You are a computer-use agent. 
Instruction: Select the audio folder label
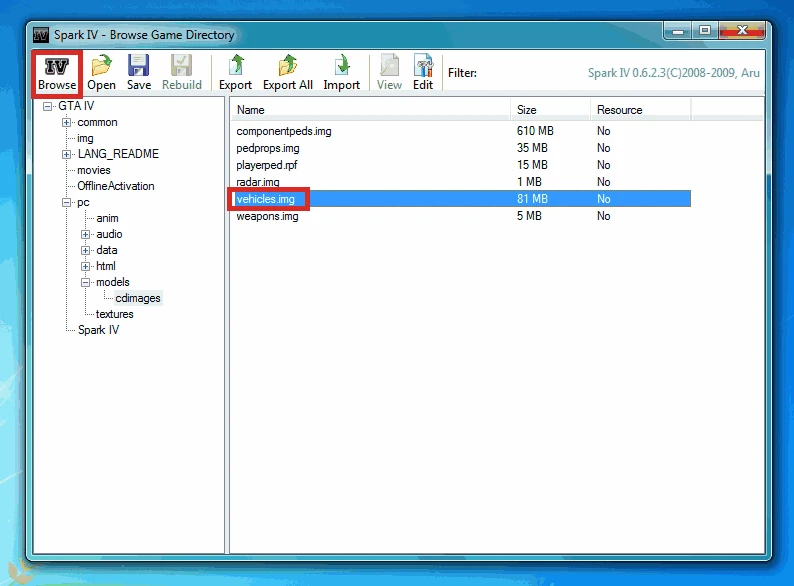click(x=109, y=235)
